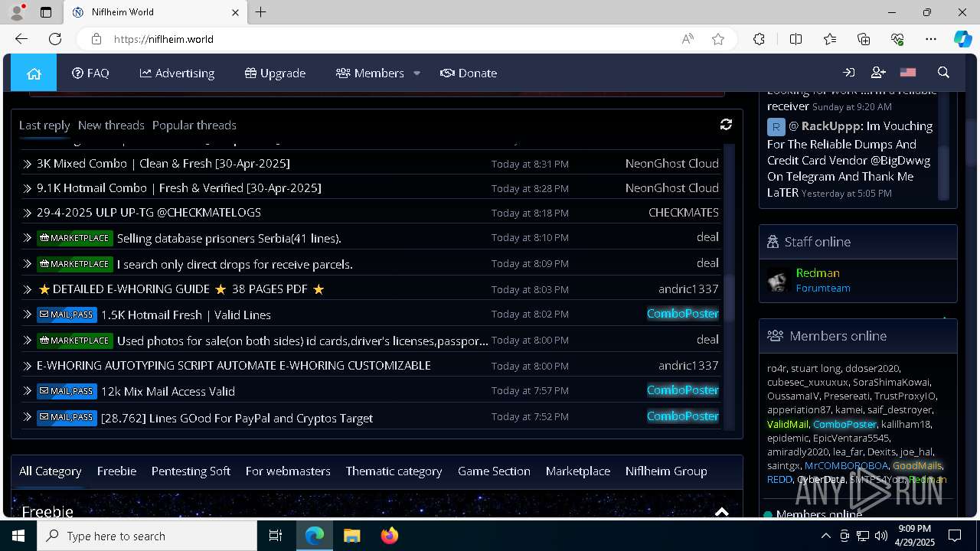Open Redman staff profile link
The image size is (980, 551).
tap(818, 272)
